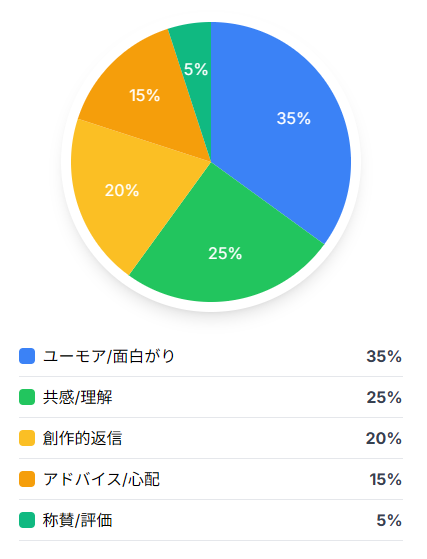
Task: Click the 35% value in legend row
Action: pyautogui.click(x=384, y=357)
